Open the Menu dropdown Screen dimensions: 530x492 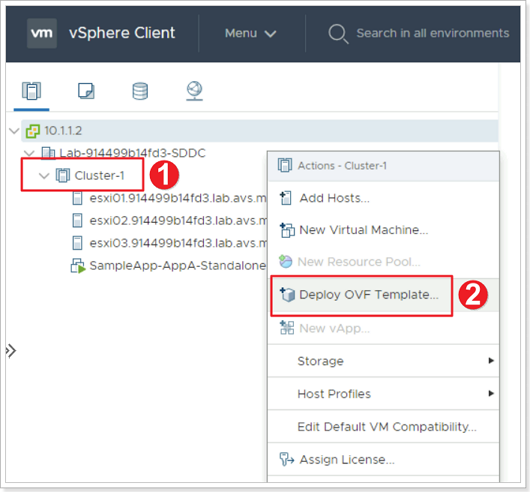coord(250,33)
